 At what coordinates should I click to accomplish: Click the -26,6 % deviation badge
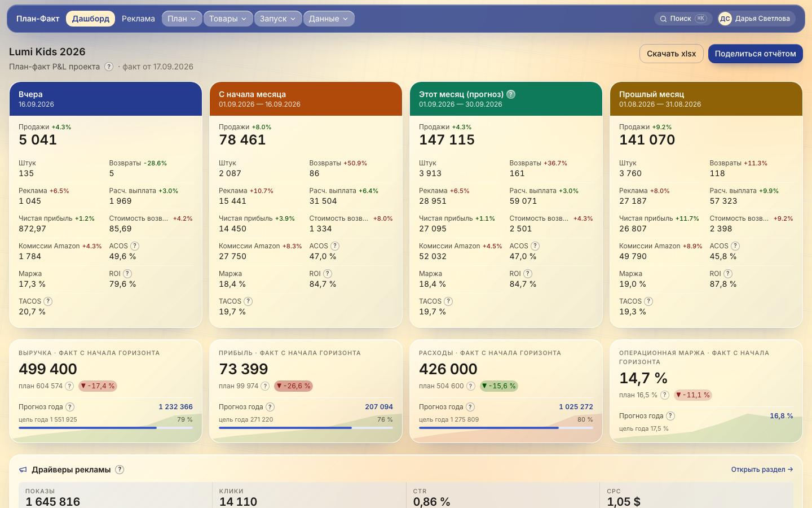(x=293, y=386)
